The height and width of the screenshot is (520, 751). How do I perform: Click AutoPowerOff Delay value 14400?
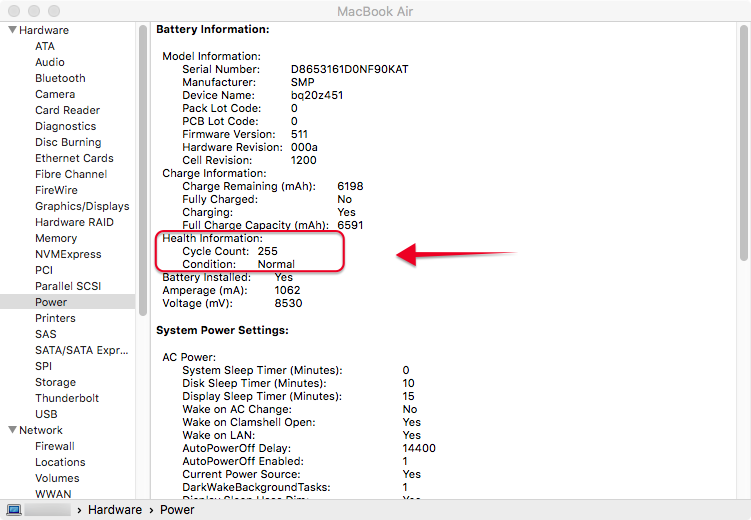click(x=419, y=448)
